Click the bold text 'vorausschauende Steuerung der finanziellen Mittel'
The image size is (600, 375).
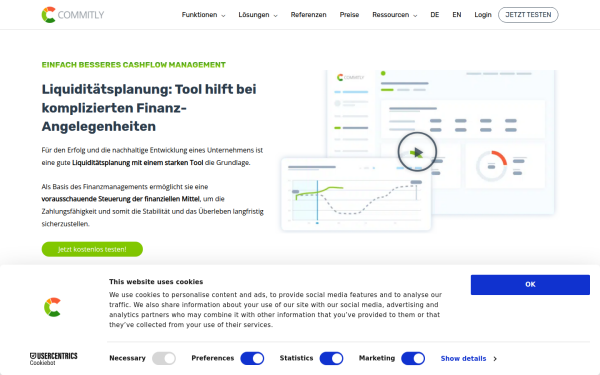tap(121, 199)
